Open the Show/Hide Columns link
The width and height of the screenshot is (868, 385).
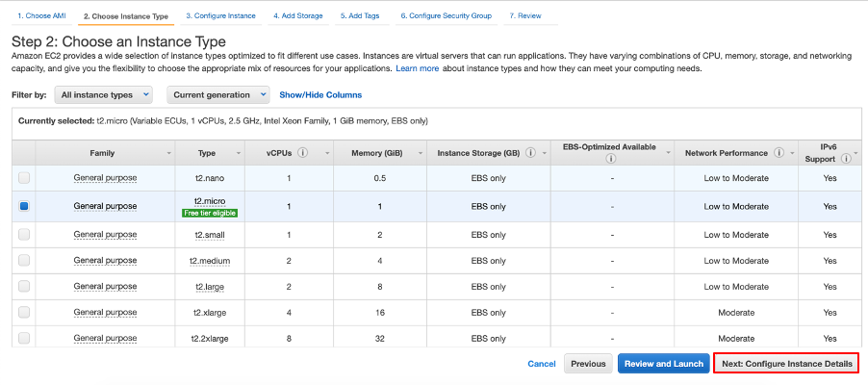(x=320, y=95)
